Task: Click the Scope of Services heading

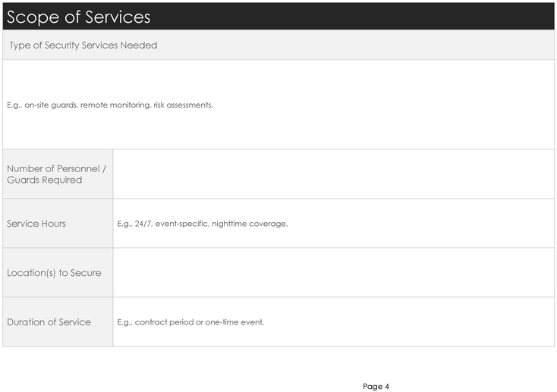Action: pyautogui.click(x=78, y=17)
